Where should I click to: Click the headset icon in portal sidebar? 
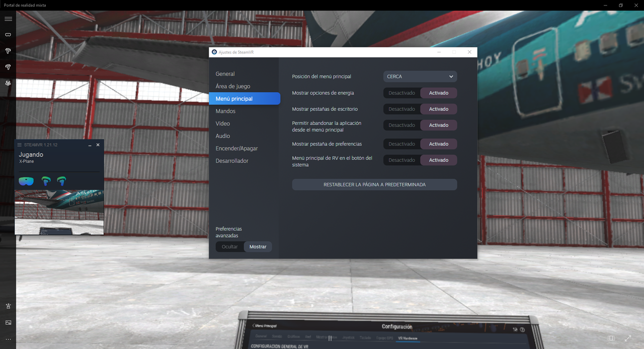(x=8, y=35)
